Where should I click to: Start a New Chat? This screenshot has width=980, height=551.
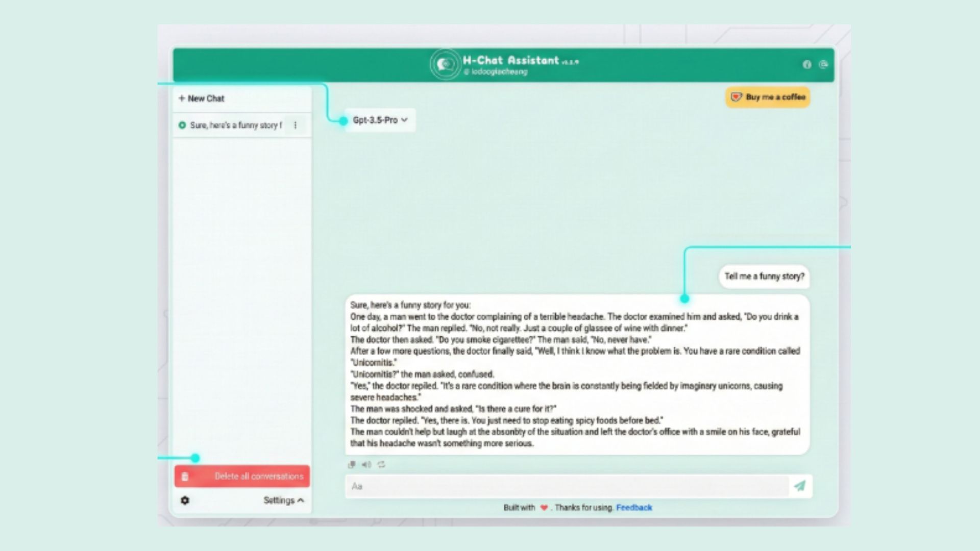click(202, 98)
